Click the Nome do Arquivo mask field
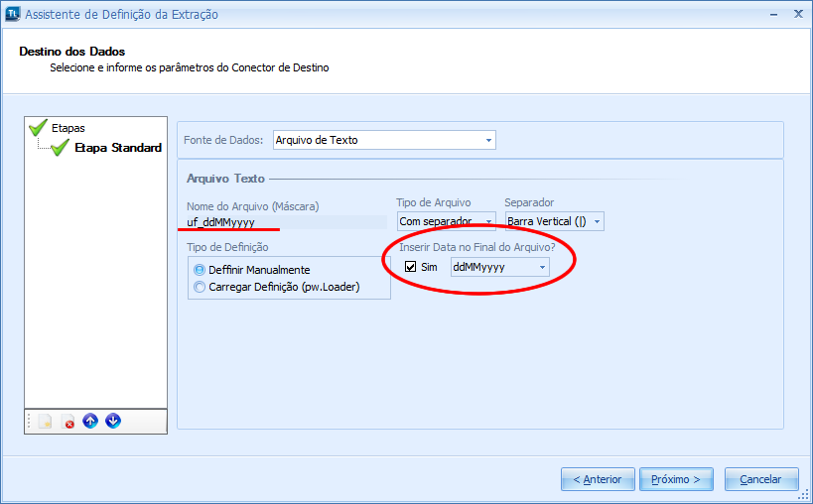The image size is (813, 504). tap(286, 222)
